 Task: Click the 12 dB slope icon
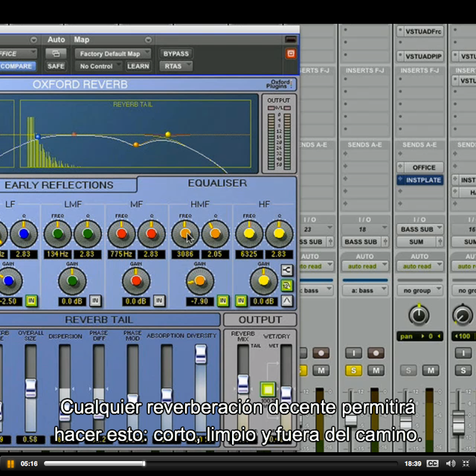point(287,286)
